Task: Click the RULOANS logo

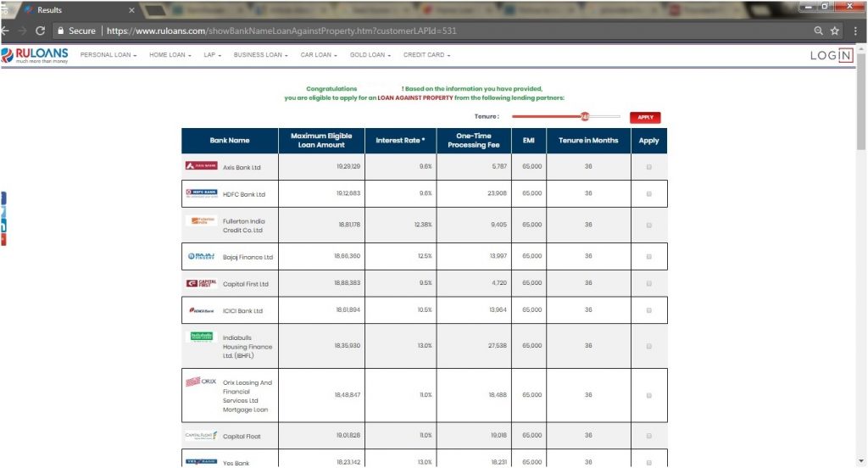Action: 34,55
